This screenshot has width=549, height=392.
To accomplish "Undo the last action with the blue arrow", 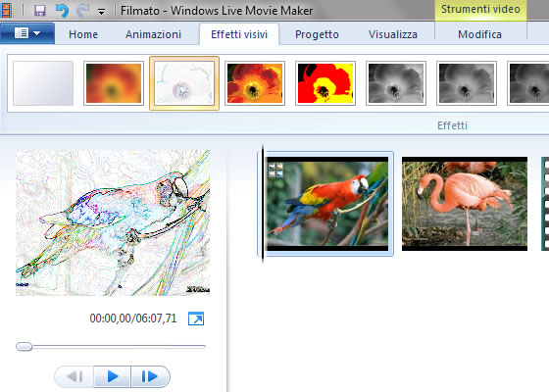I will [62, 11].
